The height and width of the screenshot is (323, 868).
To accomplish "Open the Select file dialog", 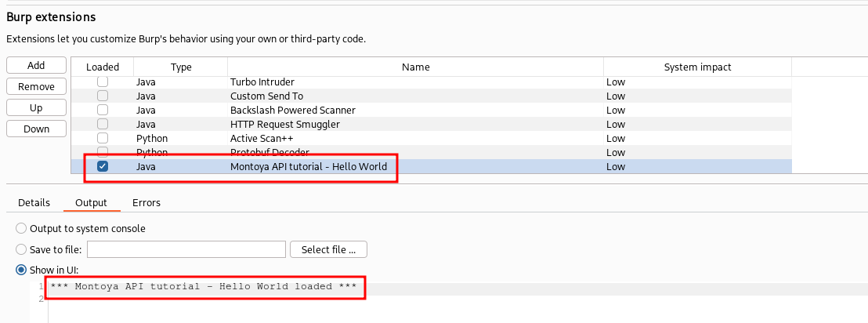I will pos(328,250).
